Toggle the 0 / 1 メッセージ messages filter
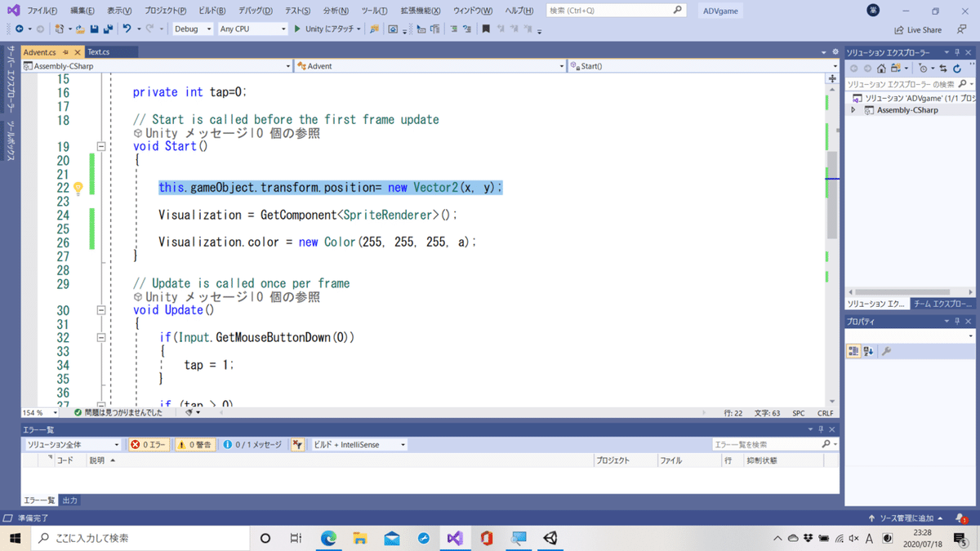This screenshot has height=551, width=980. 252,445
